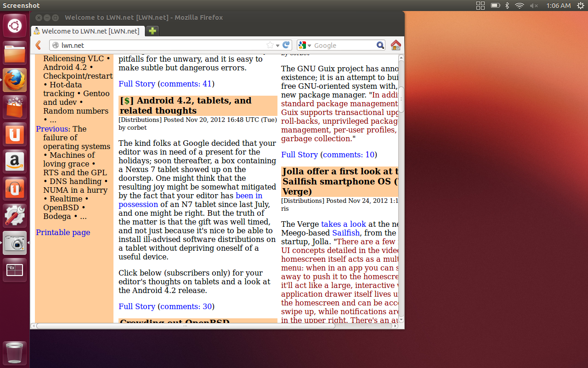Open the Bluetooth indicator menu
The height and width of the screenshot is (368, 588).
point(507,6)
